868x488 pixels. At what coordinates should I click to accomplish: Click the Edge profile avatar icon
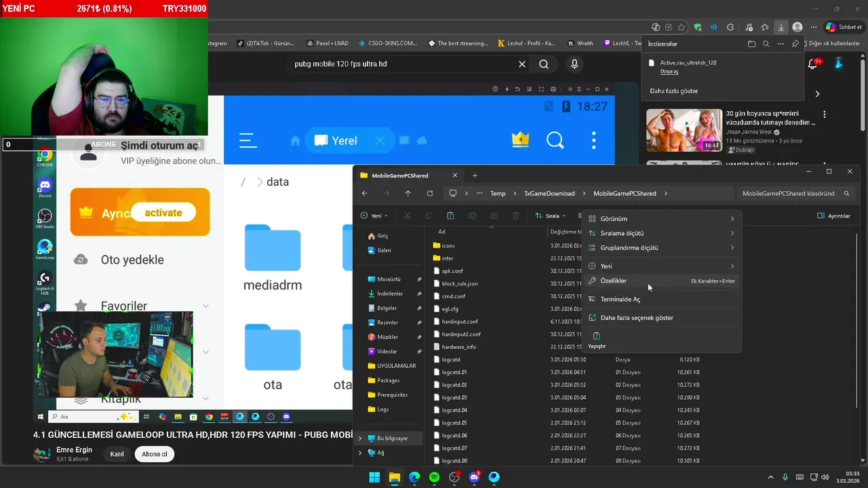[797, 27]
